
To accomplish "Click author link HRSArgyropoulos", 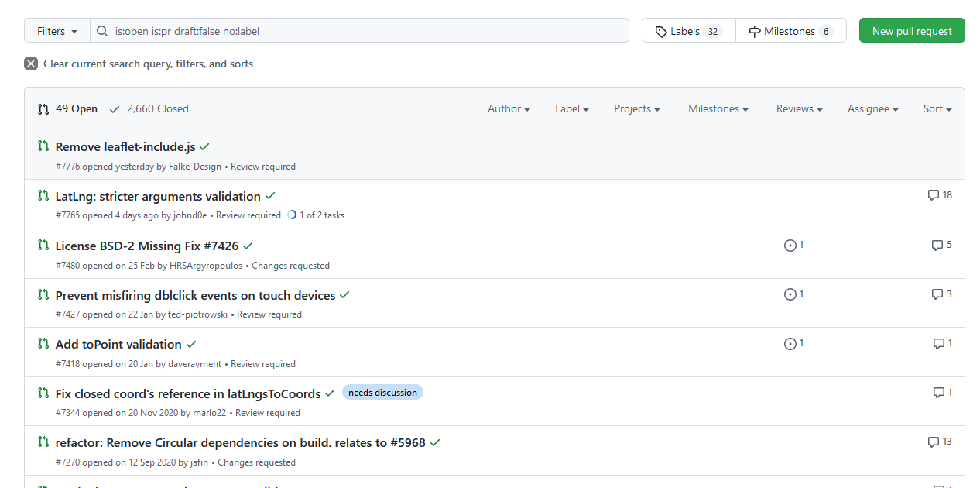I will click(x=206, y=266).
